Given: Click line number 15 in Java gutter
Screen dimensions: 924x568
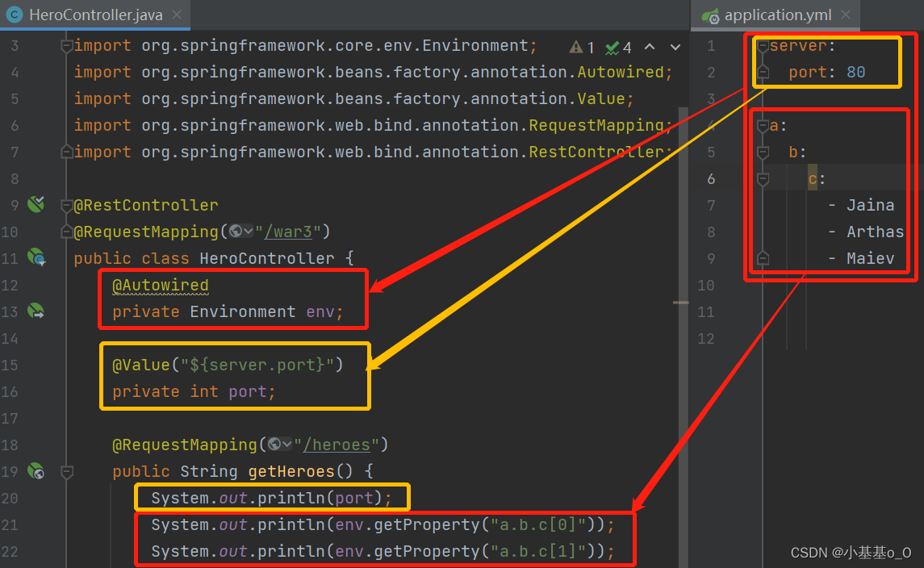Looking at the screenshot, I should 10,365.
